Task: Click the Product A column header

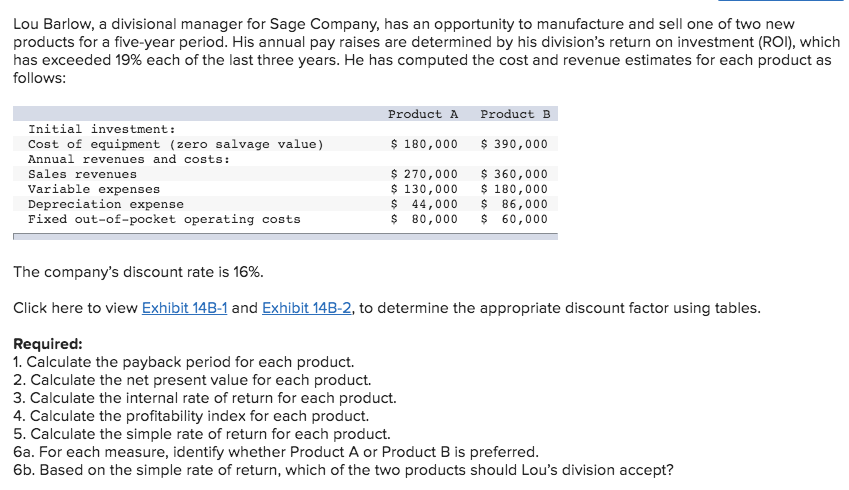Action: point(422,114)
